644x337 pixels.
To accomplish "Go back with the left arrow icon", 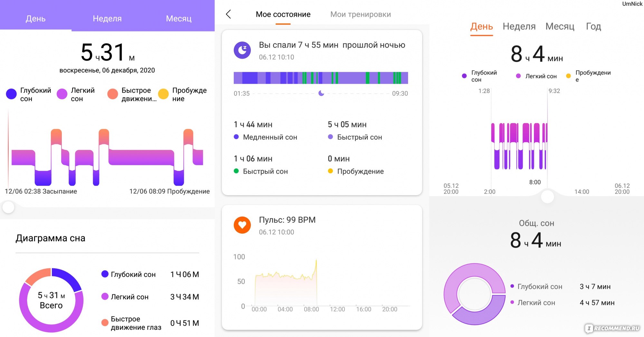I will click(229, 14).
